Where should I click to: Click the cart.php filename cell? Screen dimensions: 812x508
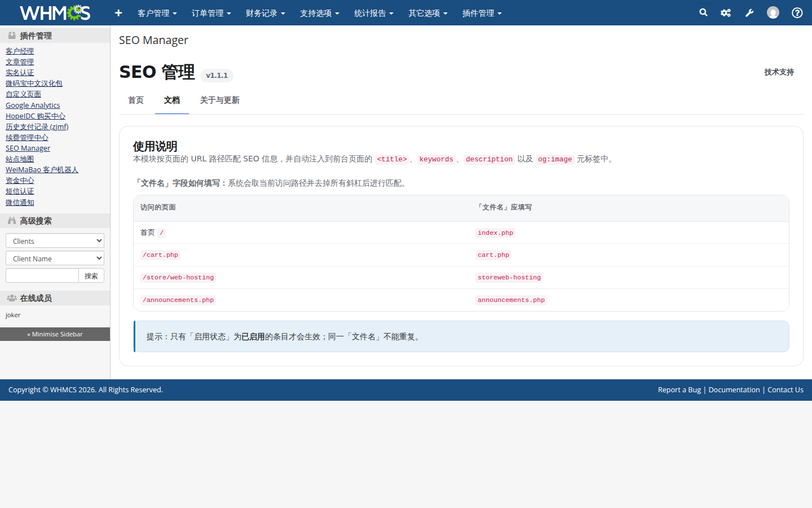(x=493, y=255)
